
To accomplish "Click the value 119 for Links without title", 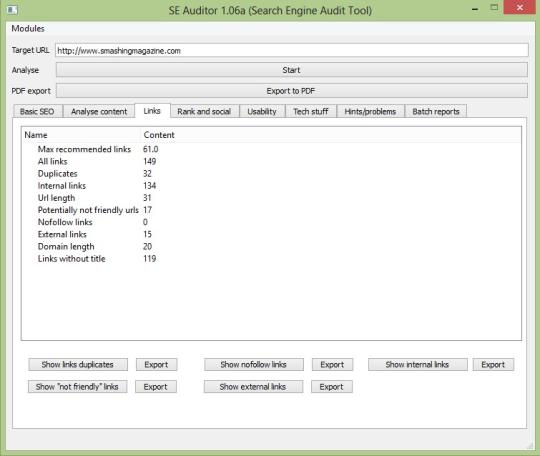I will pyautogui.click(x=150, y=259).
